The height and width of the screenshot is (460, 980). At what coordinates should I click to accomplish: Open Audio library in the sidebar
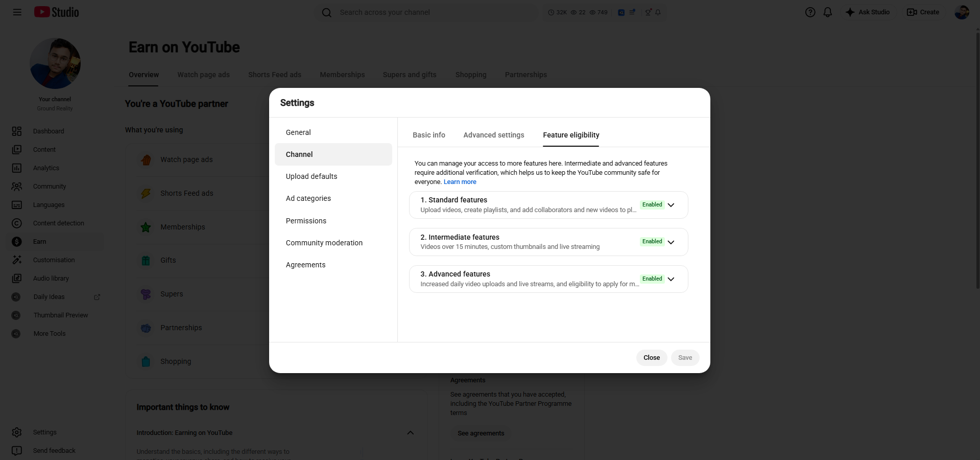point(55,279)
